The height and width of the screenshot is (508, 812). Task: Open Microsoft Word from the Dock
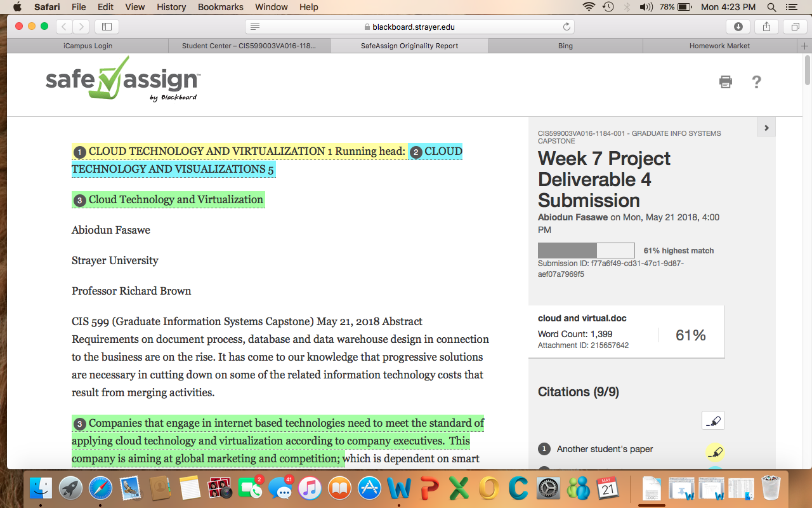point(398,488)
